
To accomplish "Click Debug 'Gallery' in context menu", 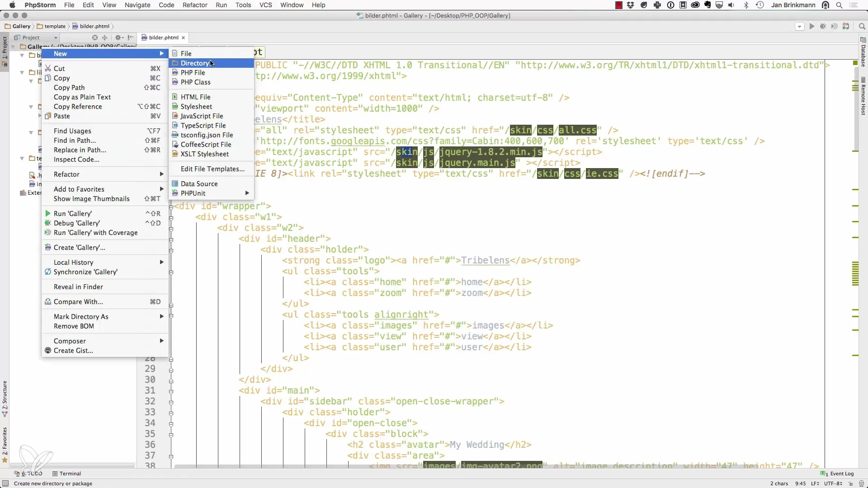I will click(105, 223).
